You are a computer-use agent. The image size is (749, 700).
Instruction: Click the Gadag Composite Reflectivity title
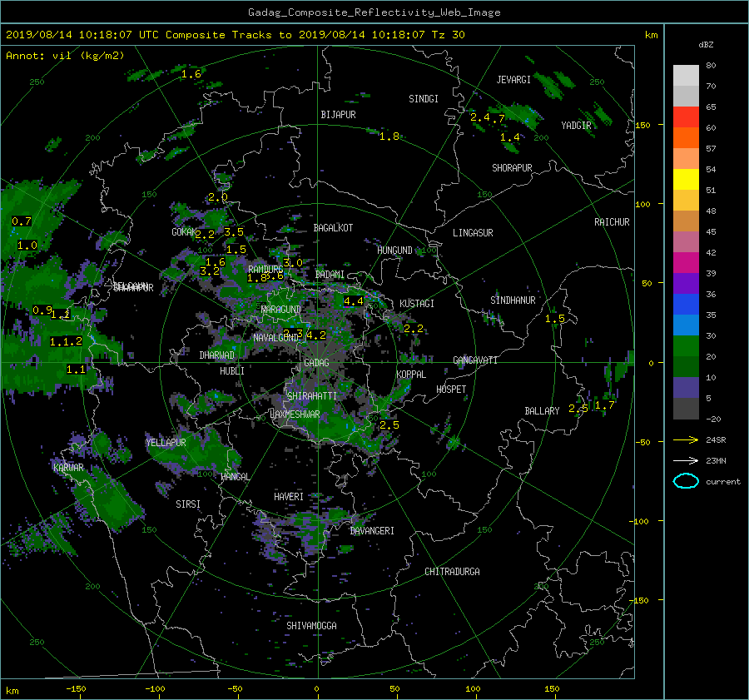(x=374, y=12)
